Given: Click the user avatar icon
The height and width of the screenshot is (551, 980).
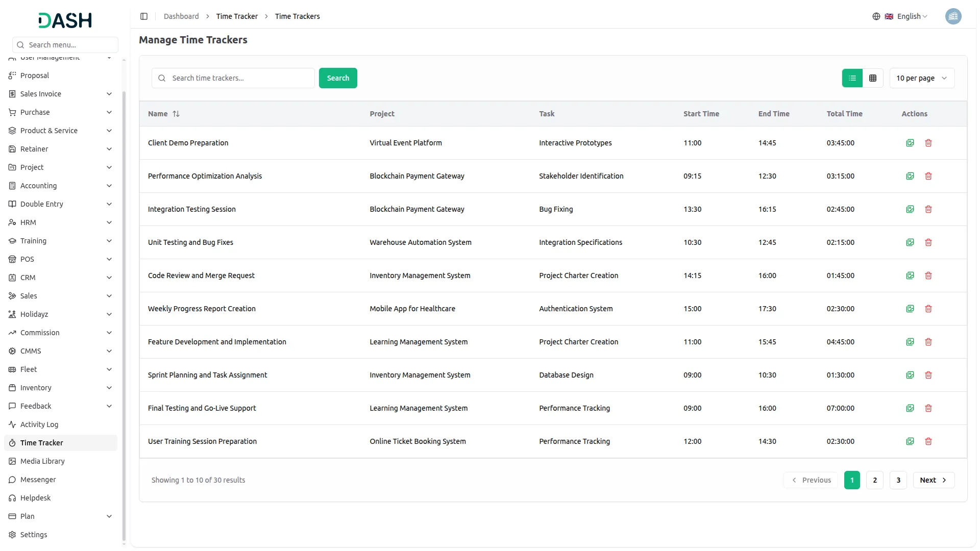Looking at the screenshot, I should click(x=953, y=16).
